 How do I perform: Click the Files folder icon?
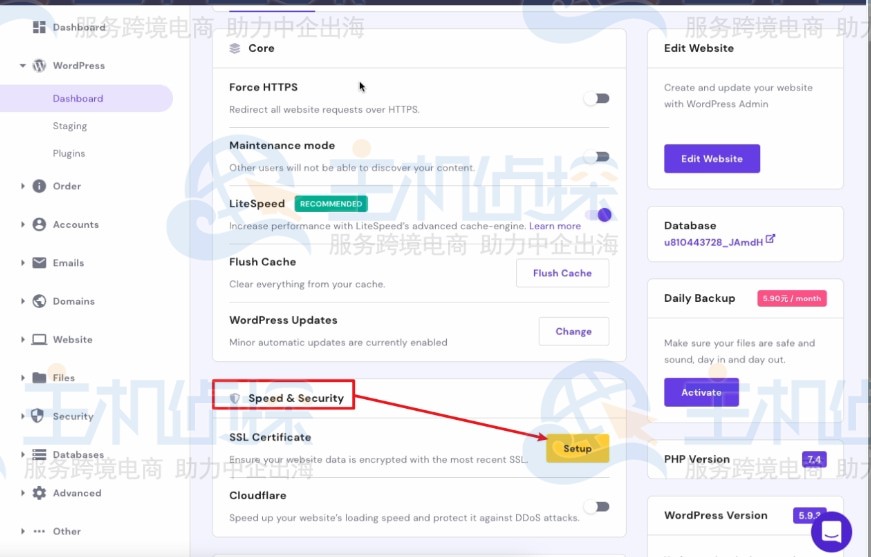tap(39, 378)
